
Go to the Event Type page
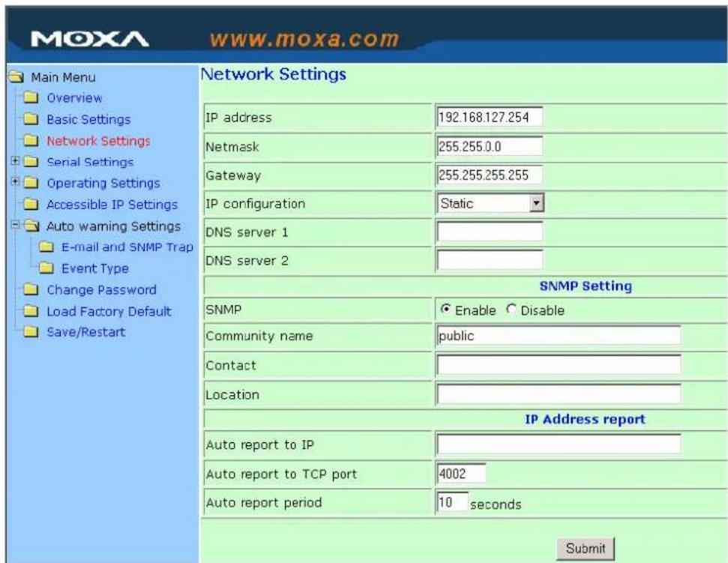[95, 268]
